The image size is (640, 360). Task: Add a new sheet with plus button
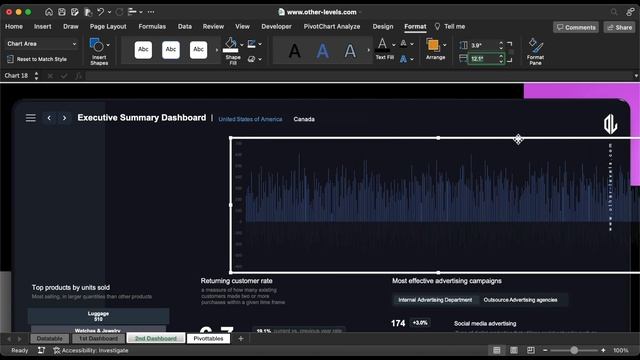(241, 338)
